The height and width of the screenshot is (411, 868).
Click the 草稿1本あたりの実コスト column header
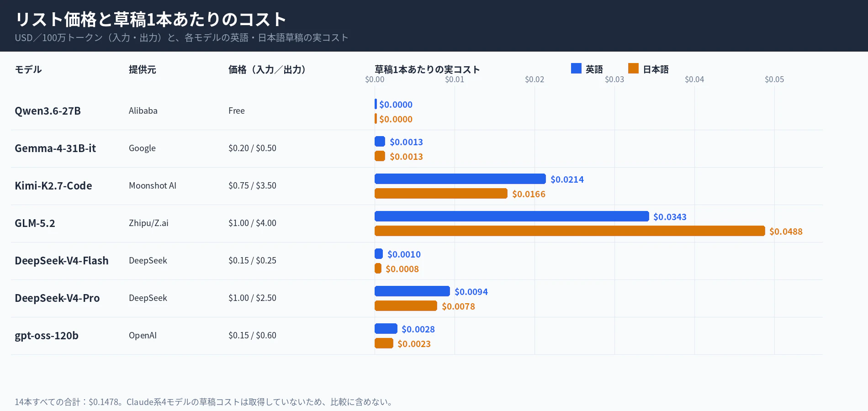coord(427,69)
